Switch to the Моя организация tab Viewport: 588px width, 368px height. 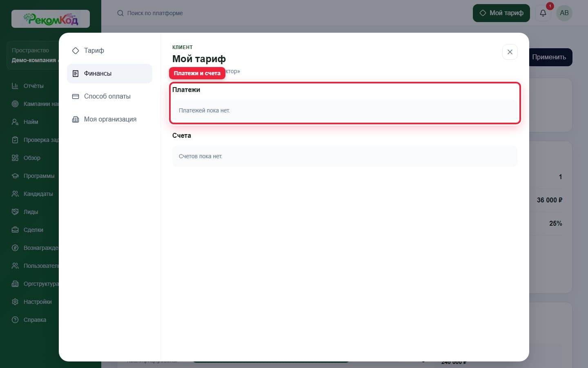[109, 119]
